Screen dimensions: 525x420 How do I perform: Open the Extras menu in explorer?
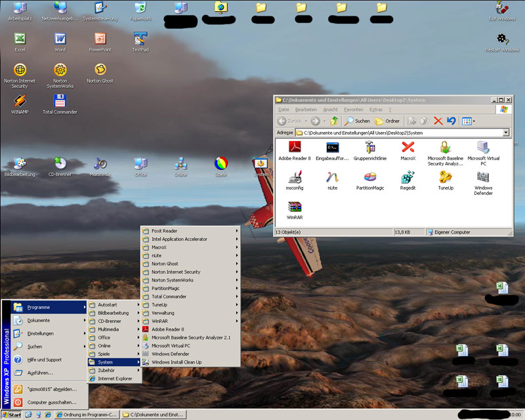pos(375,110)
